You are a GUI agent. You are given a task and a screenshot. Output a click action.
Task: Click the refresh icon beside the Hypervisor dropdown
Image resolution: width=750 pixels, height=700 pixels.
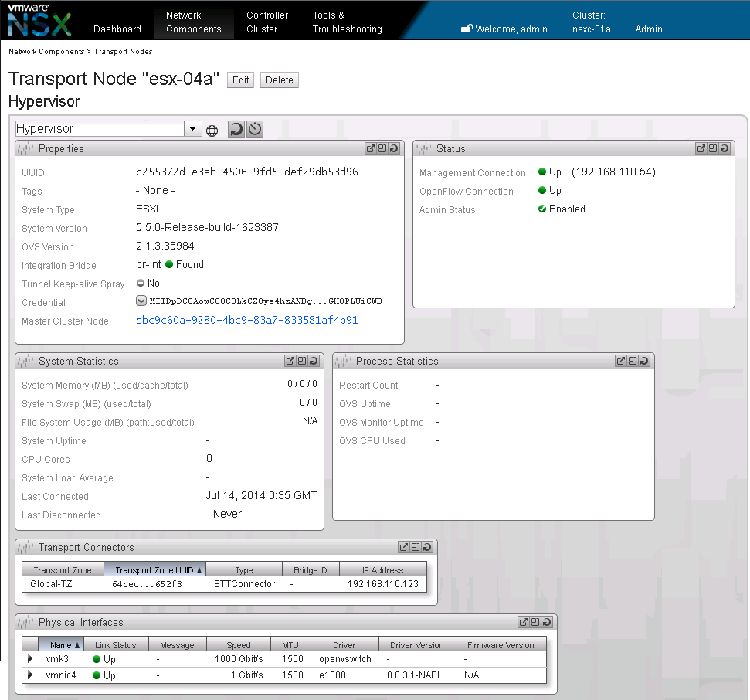[x=236, y=129]
